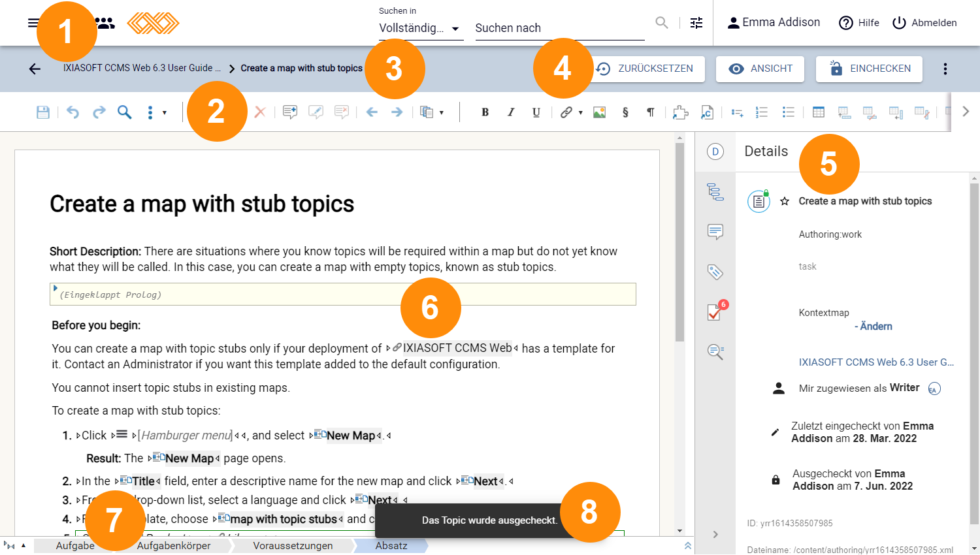Open the header three-dot more menu
Image resolution: width=980 pixels, height=555 pixels.
tap(945, 69)
